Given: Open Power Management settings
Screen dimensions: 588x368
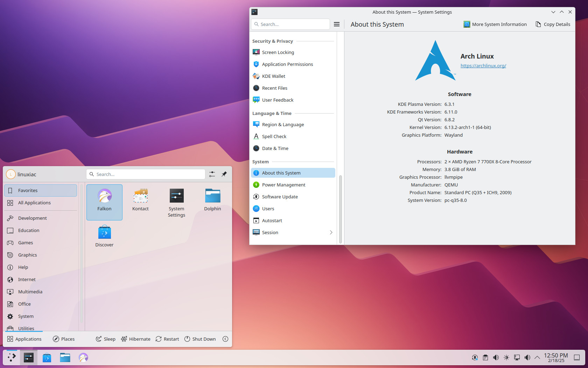Looking at the screenshot, I should [293, 185].
